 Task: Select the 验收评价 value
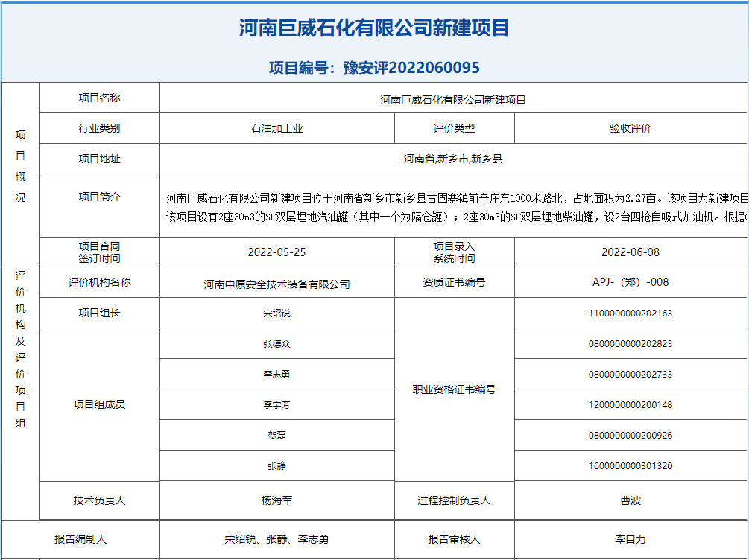click(631, 128)
